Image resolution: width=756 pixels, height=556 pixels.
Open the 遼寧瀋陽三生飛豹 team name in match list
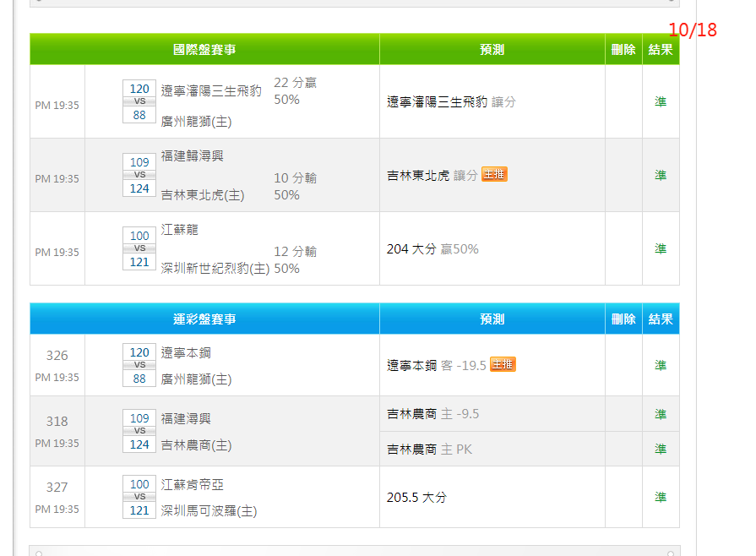[211, 90]
